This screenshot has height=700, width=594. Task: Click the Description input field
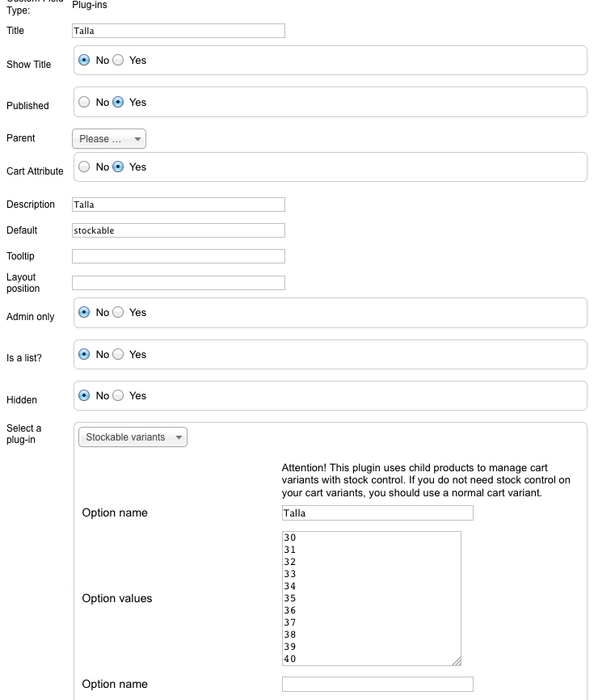[179, 205]
